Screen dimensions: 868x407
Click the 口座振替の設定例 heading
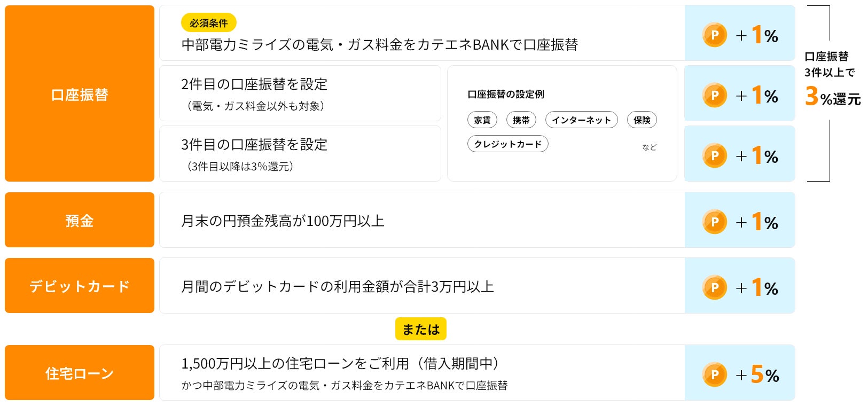(505, 95)
